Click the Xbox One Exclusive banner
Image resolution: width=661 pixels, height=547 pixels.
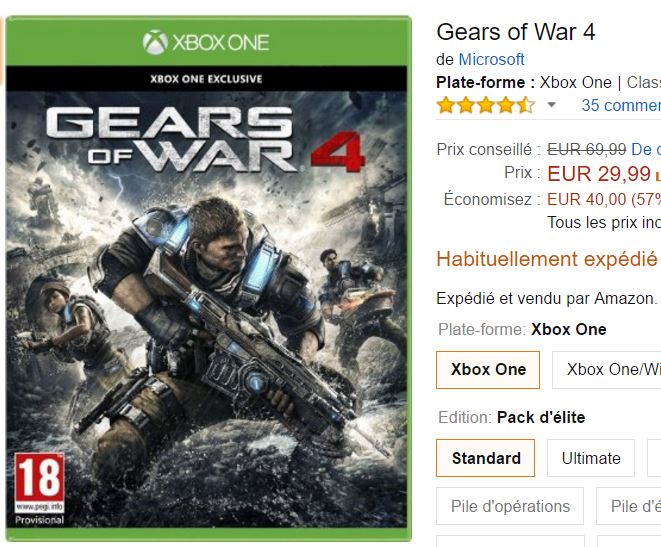click(206, 79)
